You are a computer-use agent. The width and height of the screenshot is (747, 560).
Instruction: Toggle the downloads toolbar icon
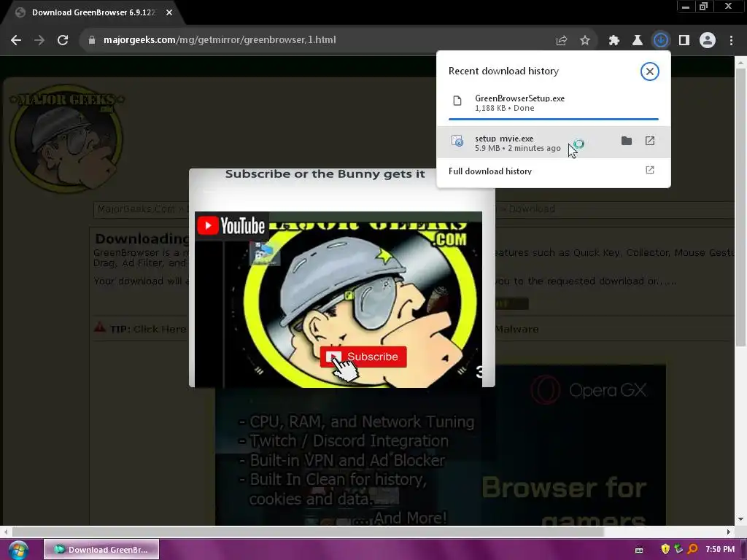coord(661,40)
